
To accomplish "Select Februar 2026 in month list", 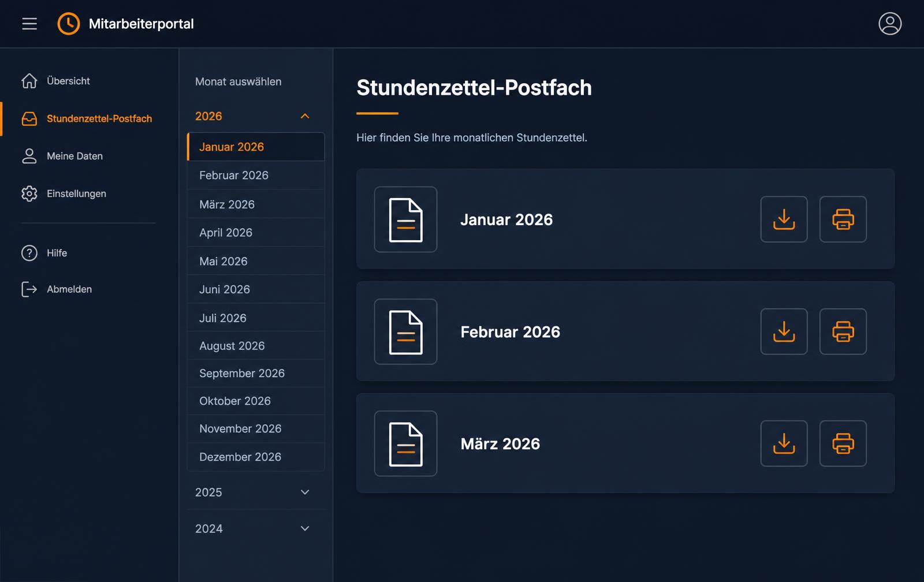I will click(256, 176).
